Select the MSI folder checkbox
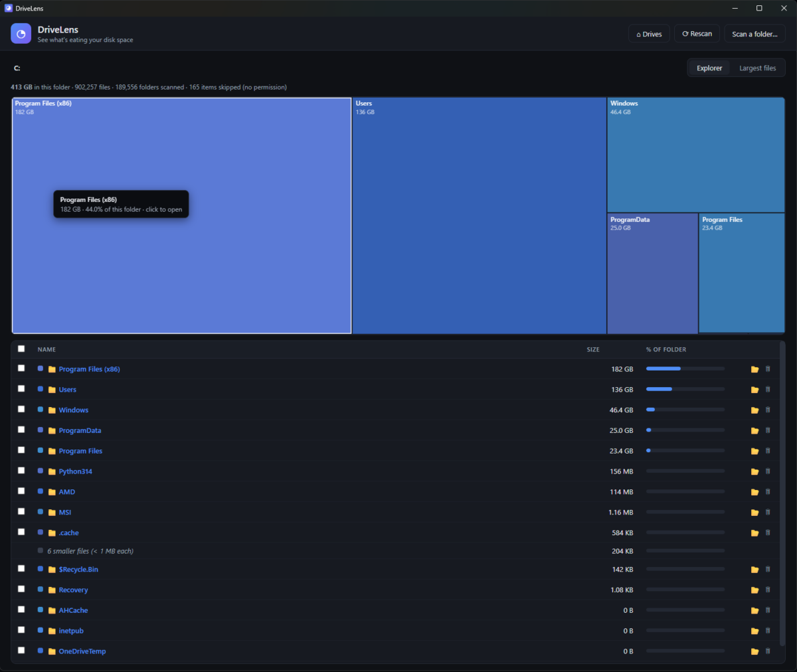 pyautogui.click(x=21, y=511)
